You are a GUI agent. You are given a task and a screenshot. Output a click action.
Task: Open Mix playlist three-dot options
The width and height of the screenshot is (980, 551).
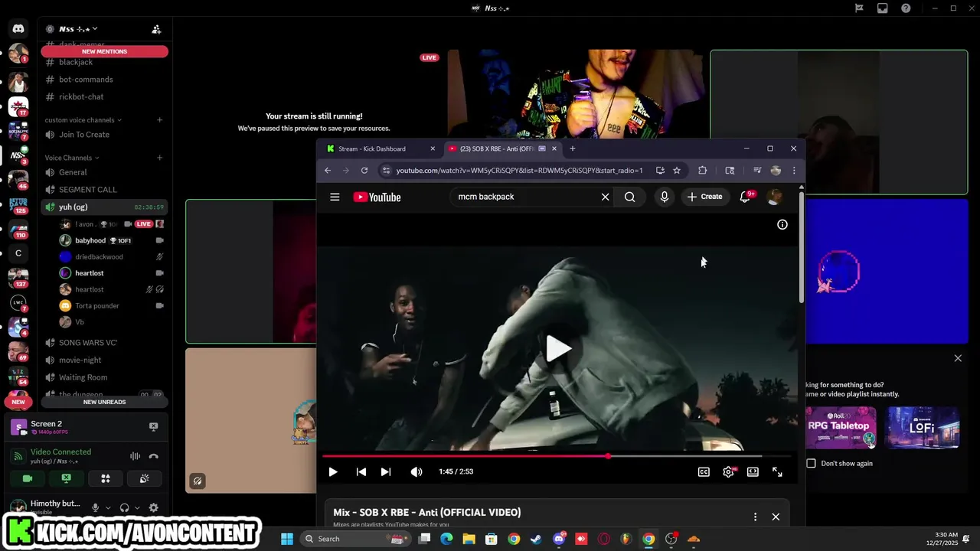[755, 517]
